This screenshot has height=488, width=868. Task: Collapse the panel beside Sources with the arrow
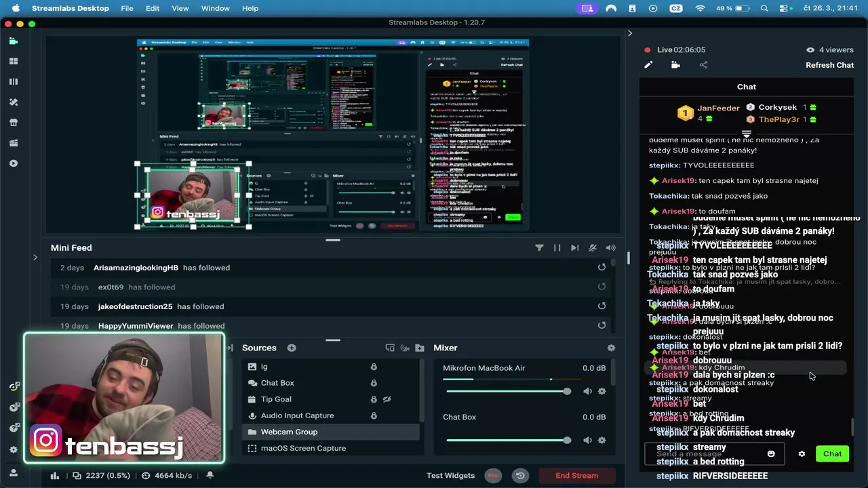(x=230, y=348)
